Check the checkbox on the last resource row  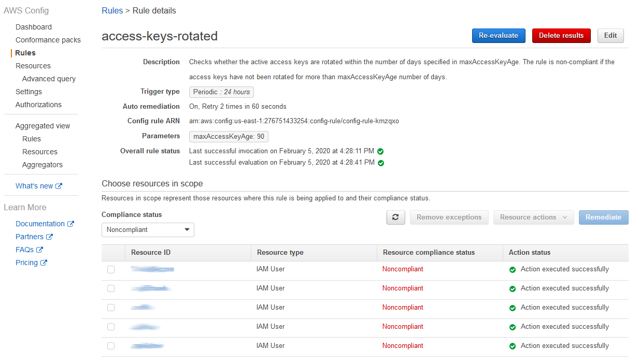(111, 345)
